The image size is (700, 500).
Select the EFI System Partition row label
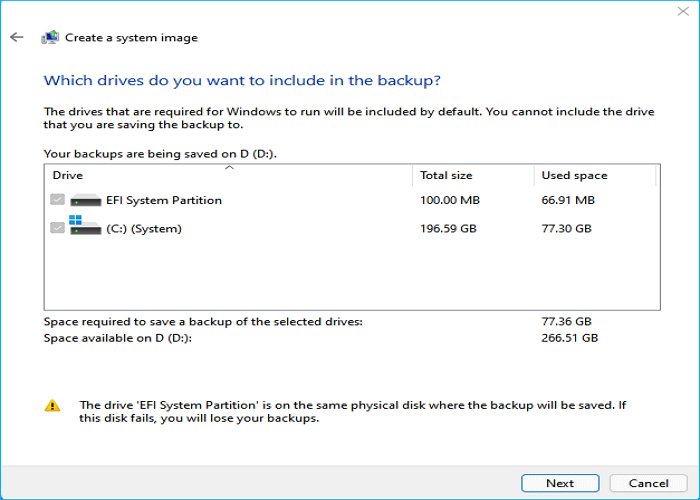click(x=164, y=200)
